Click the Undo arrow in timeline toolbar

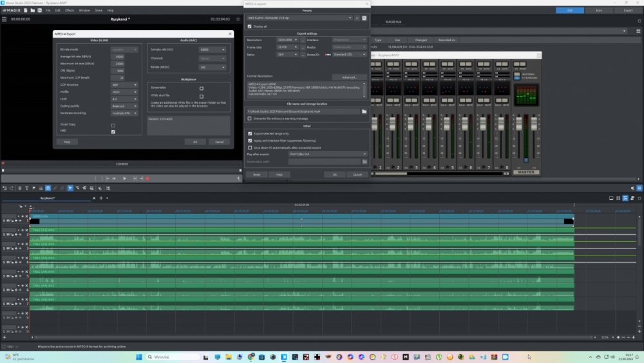coord(5,189)
